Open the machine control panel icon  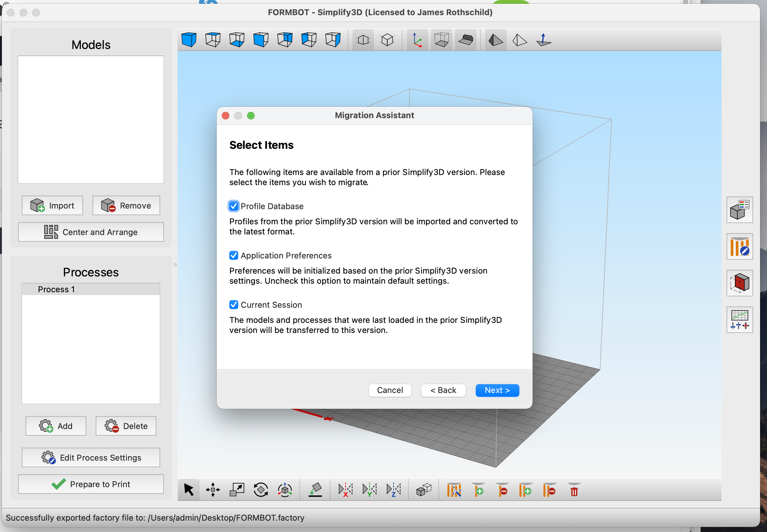click(740, 320)
